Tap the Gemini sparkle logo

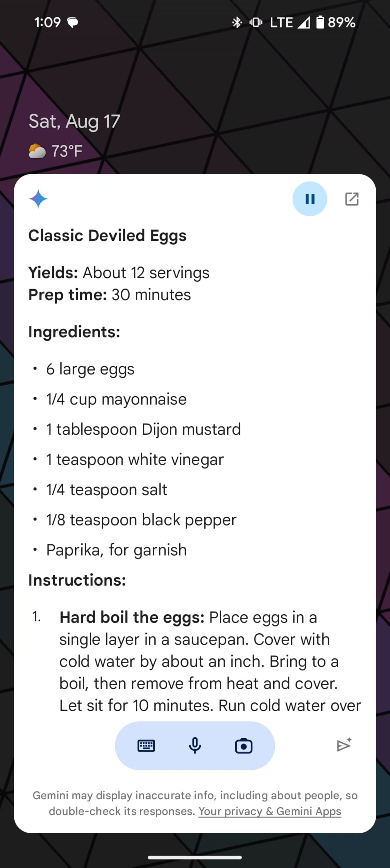point(38,199)
